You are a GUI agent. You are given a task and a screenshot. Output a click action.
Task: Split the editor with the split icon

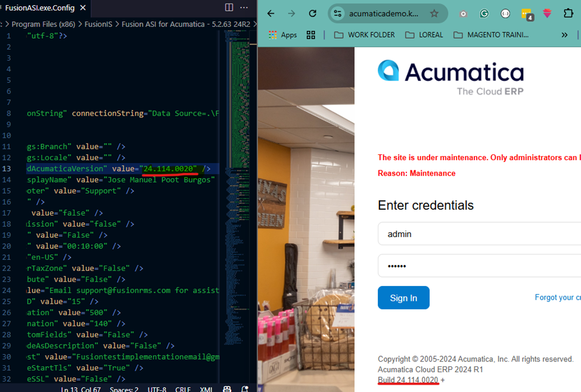pos(229,7)
